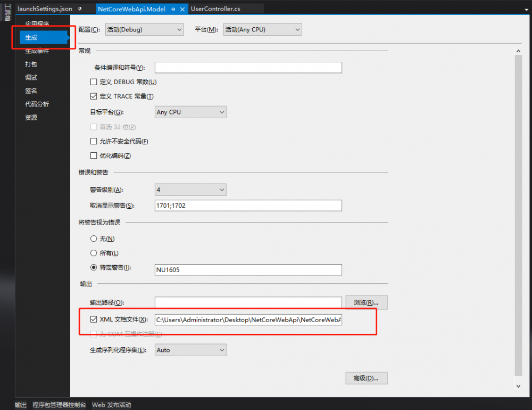
Task: Check the 允许不安全代码 option
Action: pos(93,141)
